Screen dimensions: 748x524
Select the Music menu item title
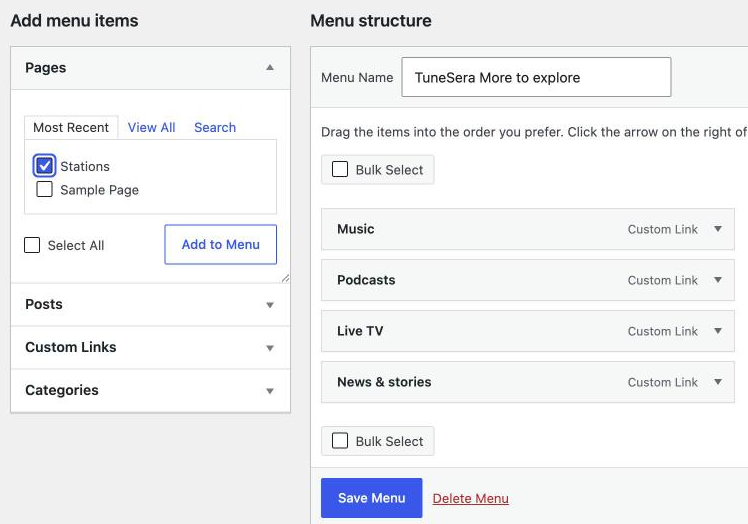click(x=355, y=229)
